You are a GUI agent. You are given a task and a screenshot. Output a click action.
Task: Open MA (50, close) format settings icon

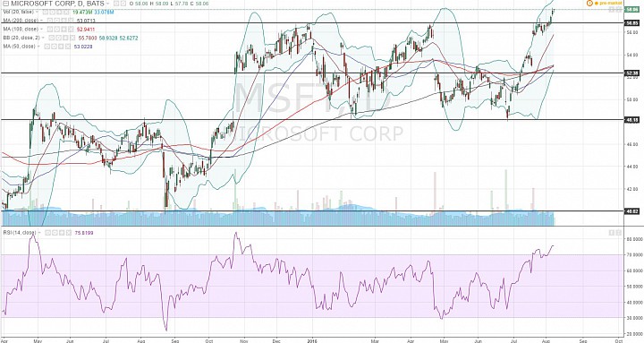[x=54, y=47]
